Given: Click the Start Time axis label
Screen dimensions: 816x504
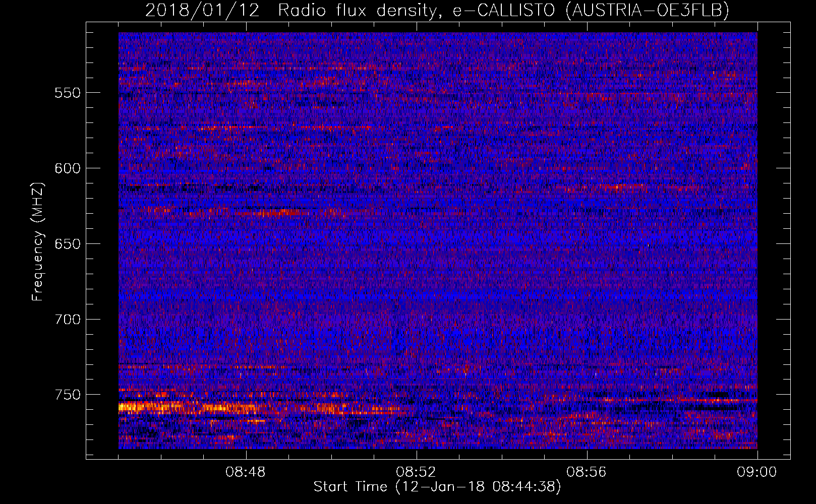Looking at the screenshot, I should tap(437, 487).
